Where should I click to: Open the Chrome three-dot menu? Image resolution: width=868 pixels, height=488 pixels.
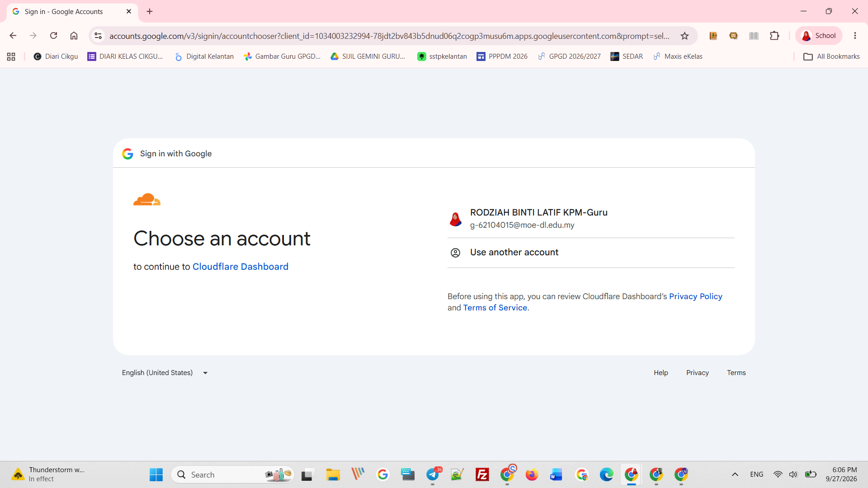[x=855, y=36]
